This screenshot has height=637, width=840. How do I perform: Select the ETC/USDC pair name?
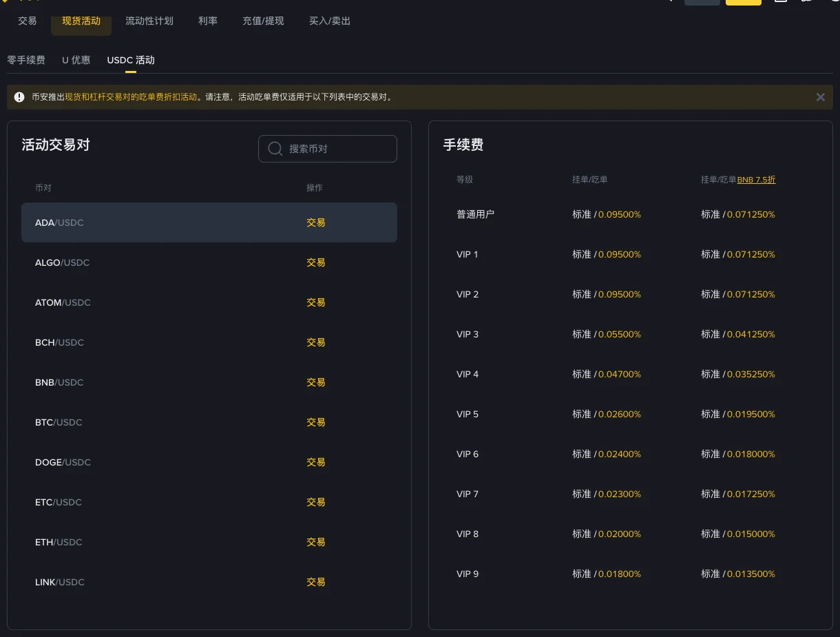click(59, 502)
